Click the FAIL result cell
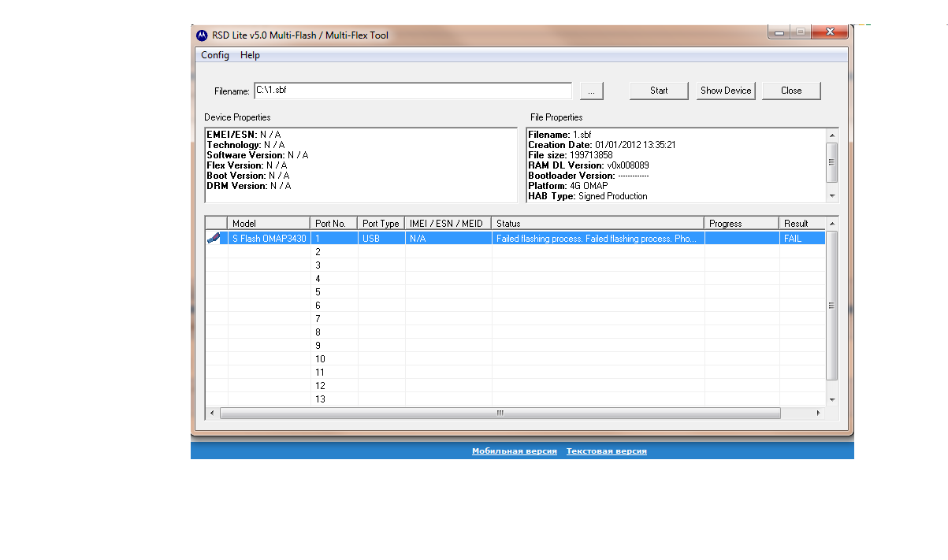The height and width of the screenshot is (560, 948). pyautogui.click(x=802, y=238)
